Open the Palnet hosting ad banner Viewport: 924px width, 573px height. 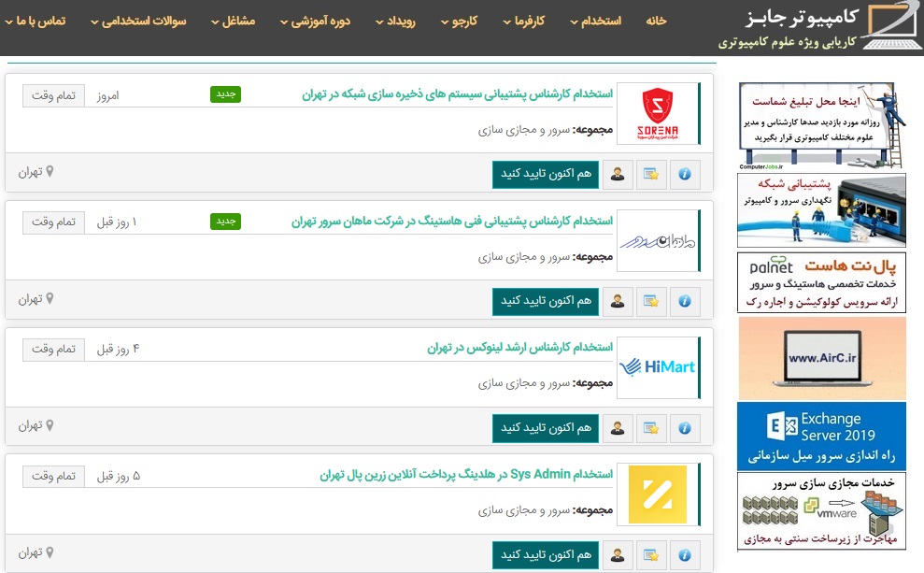pos(821,282)
